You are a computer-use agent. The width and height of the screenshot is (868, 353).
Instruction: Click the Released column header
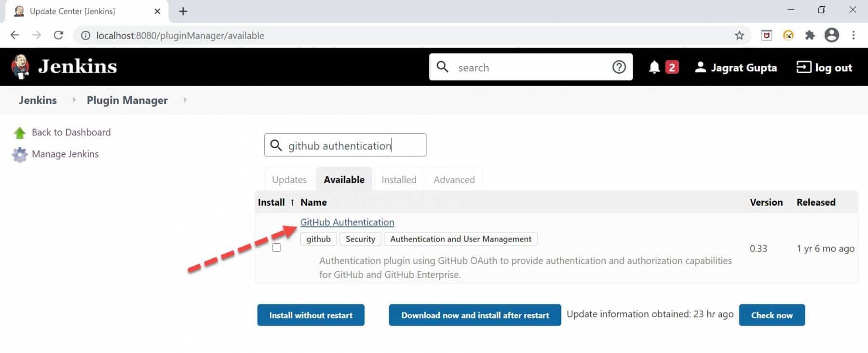(x=816, y=202)
